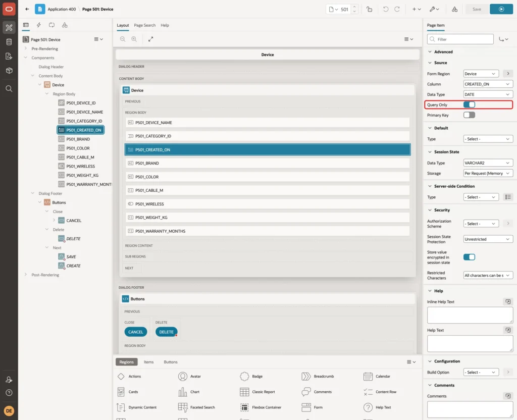The height and width of the screenshot is (420, 517).
Task: Select P501_BRAND in the tree
Action: (78, 139)
